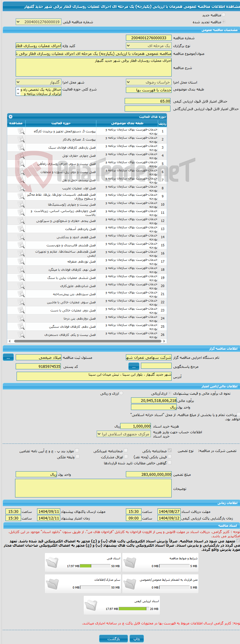Sort by the طبقه بندی موضوعی column header
Screen dimensions: 240x644
pos(127,123)
